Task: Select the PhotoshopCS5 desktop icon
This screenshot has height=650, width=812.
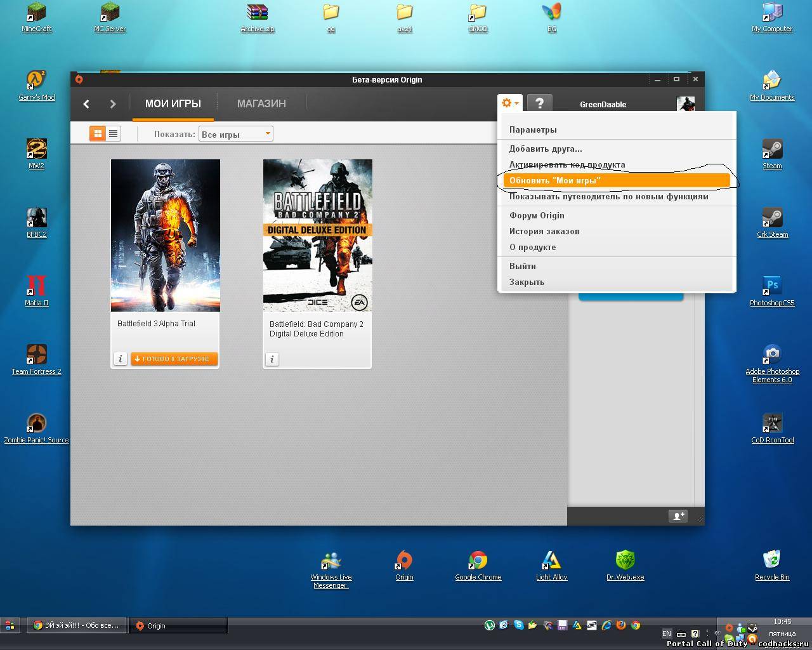Action: pos(772,291)
